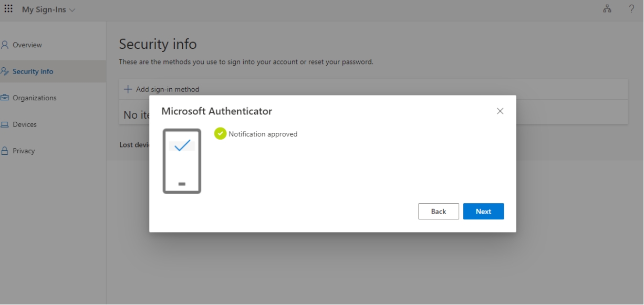
Task: Switch to the Security info section
Action: coord(32,71)
